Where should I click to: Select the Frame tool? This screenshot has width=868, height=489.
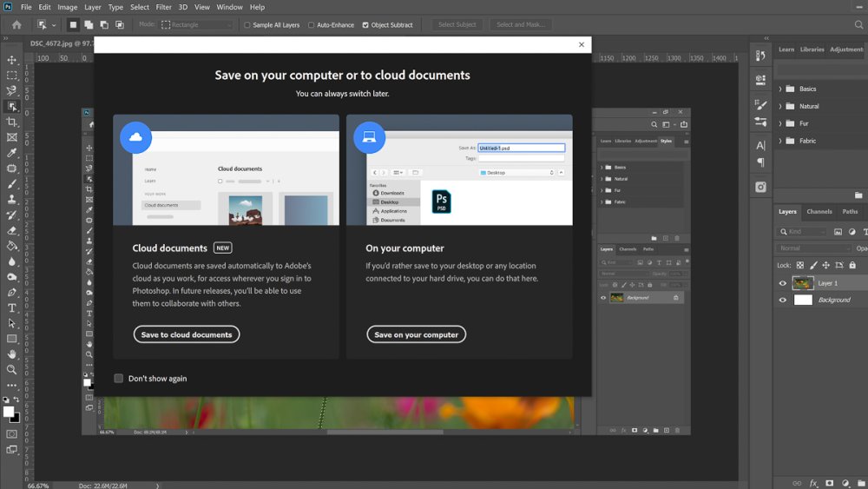pyautogui.click(x=11, y=137)
